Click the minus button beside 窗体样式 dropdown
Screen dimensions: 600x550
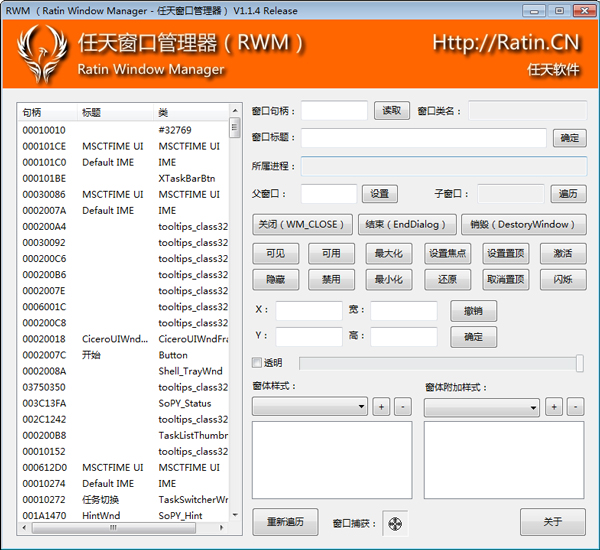pyautogui.click(x=403, y=406)
